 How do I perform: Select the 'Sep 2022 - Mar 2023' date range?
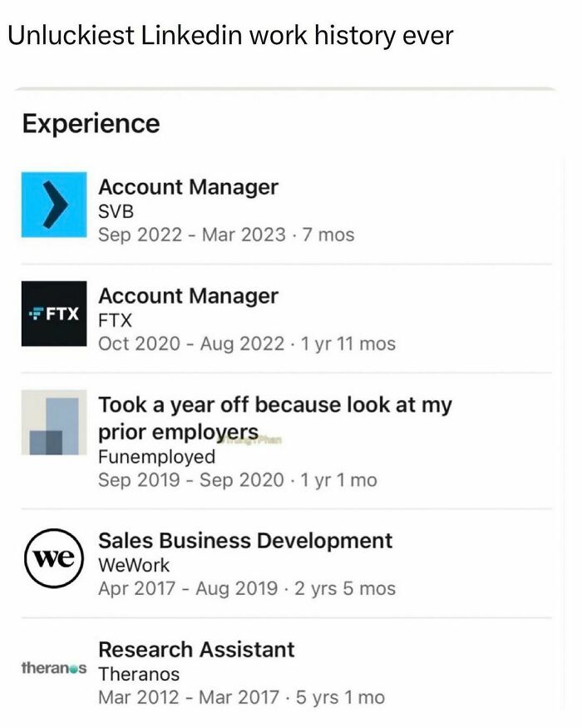click(191, 235)
